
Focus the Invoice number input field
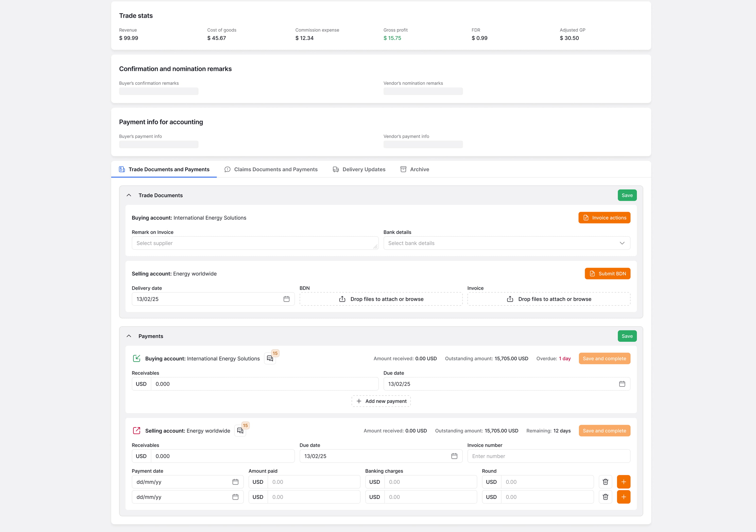(548, 456)
